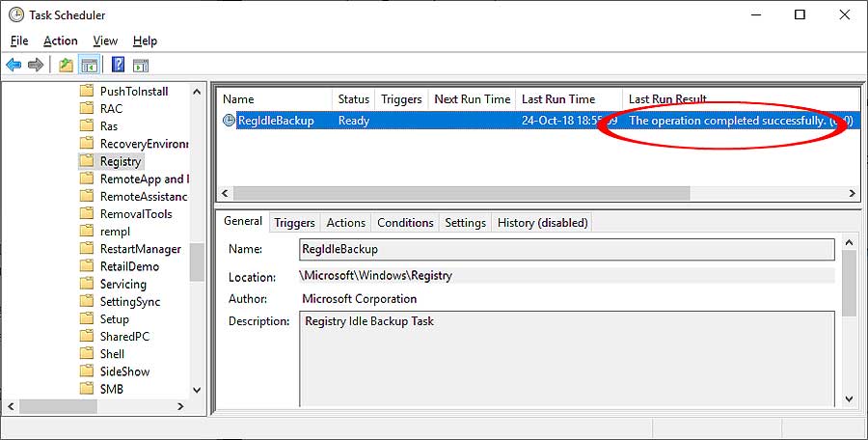Image resolution: width=868 pixels, height=440 pixels.
Task: Open the View menu
Action: 105,41
